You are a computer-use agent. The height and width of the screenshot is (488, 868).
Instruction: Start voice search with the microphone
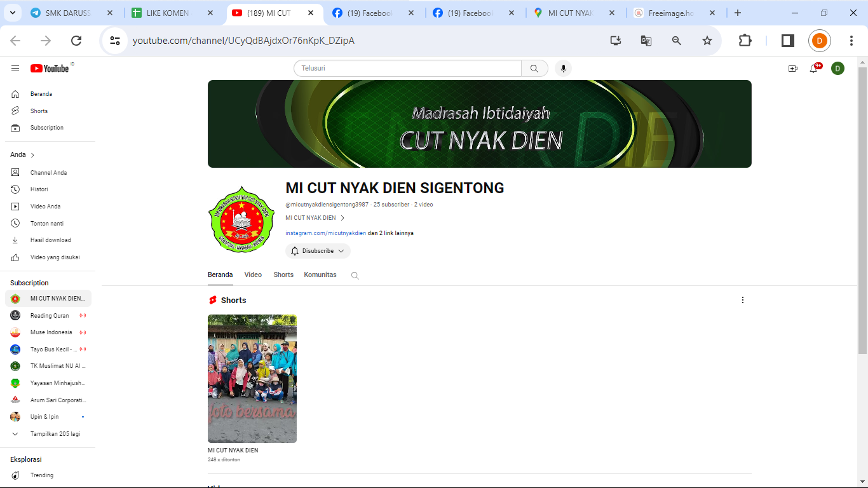pos(563,68)
